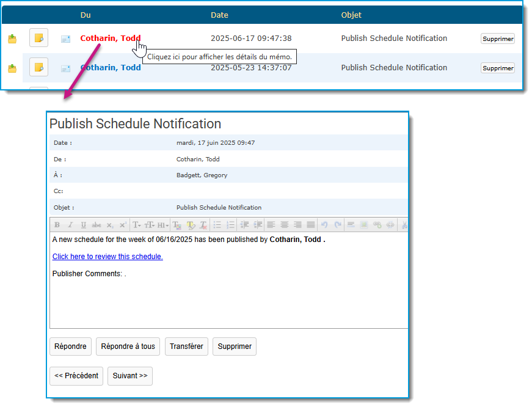
Task: Open the 'Click here to review this schedule' link
Action: [x=107, y=257]
